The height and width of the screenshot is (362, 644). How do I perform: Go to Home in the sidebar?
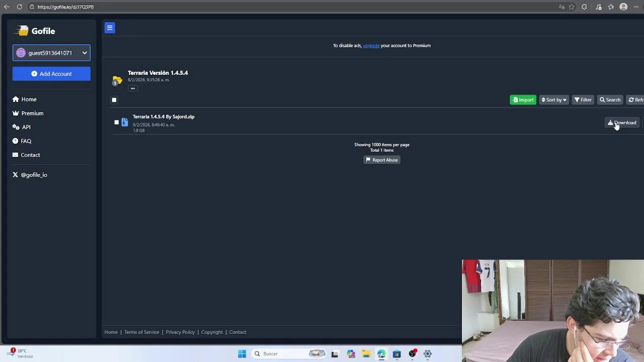[x=24, y=100]
